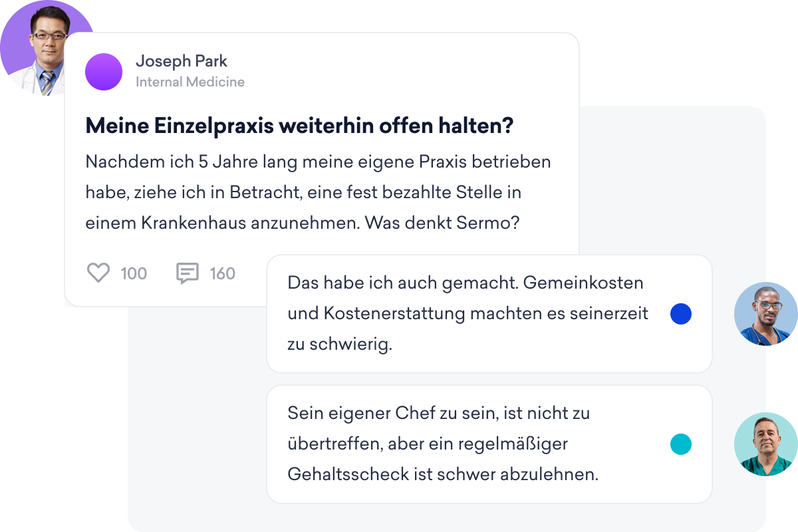
Task: Click the avatar of the doctor in green scrubs
Action: pyautogui.click(x=765, y=444)
